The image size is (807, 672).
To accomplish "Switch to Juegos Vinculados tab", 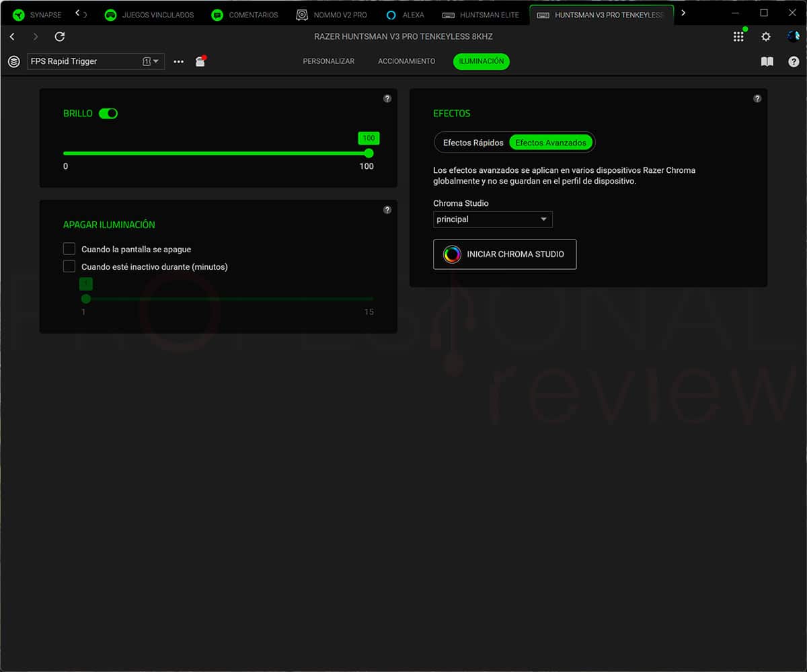I will coord(149,15).
